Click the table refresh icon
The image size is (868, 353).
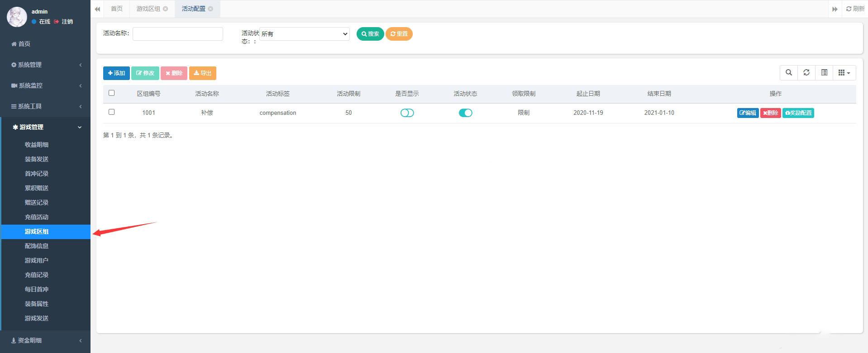point(806,73)
